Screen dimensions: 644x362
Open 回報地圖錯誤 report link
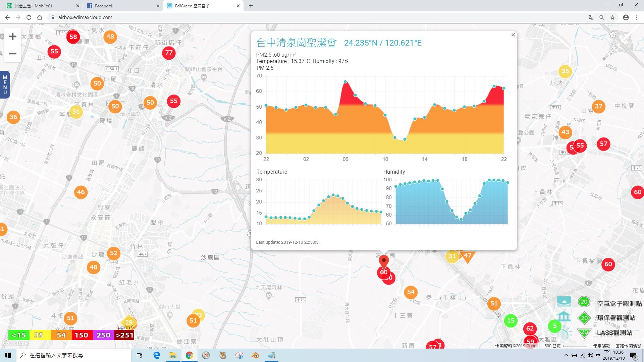(628, 346)
